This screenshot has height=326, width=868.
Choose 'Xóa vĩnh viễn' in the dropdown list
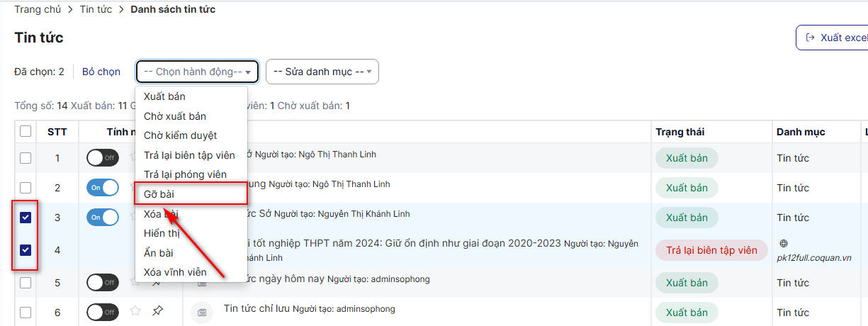[175, 272]
